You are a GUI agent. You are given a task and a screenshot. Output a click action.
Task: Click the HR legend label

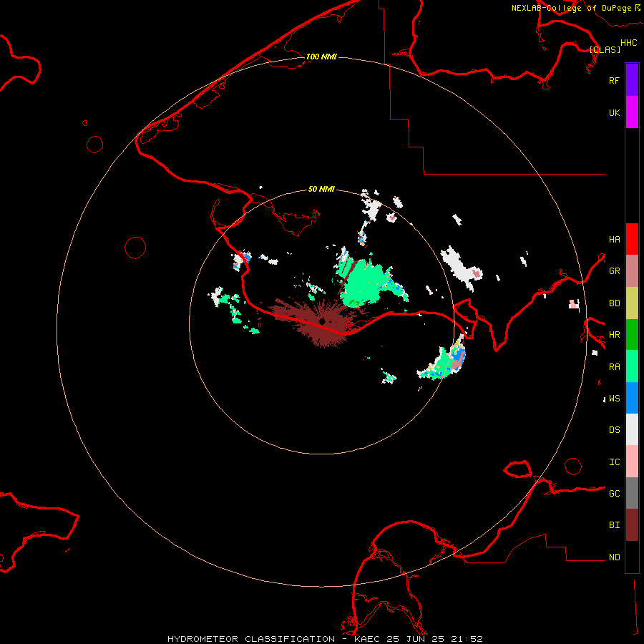(x=614, y=335)
